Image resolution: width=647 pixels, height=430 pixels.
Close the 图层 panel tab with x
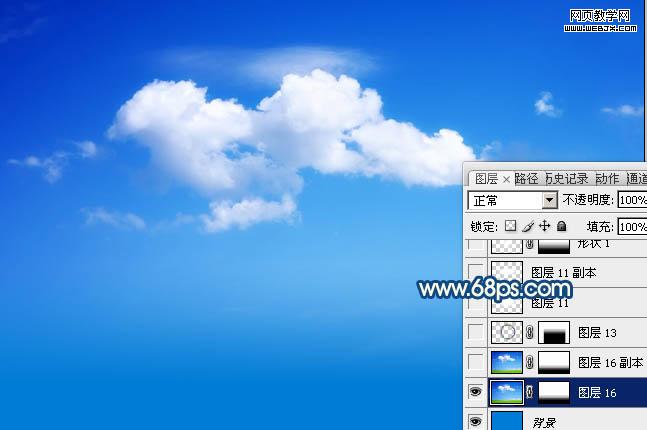tap(506, 180)
